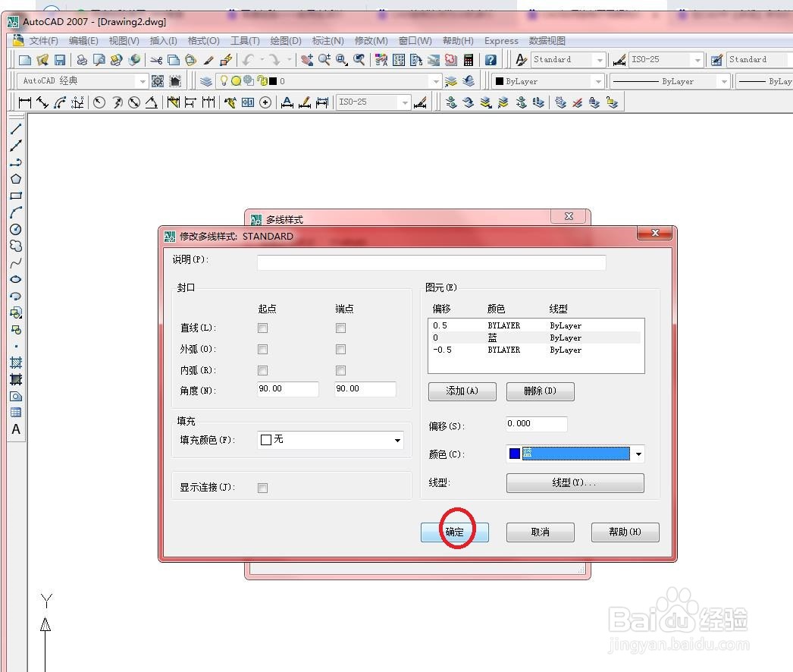Click the empty fill color swatch 无
Screen dimensions: 793x672
point(265,440)
